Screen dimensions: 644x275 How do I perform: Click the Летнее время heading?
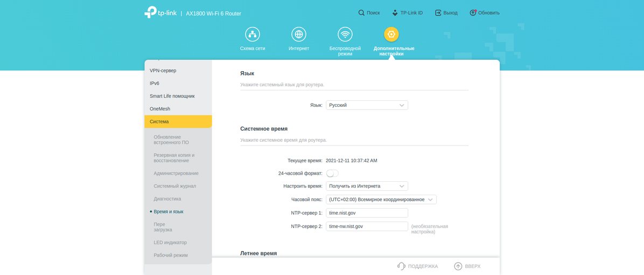(258, 253)
